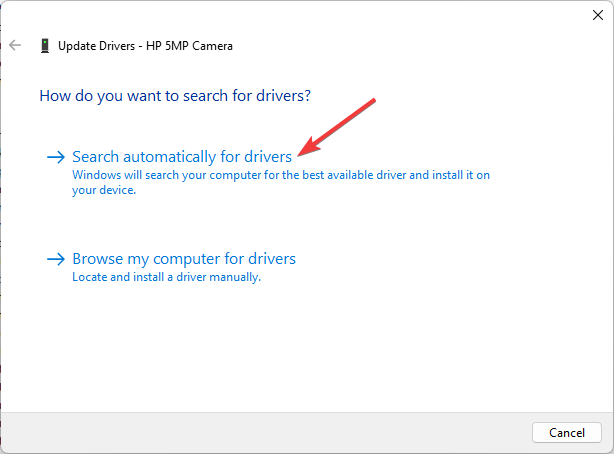The image size is (614, 454).
Task: Choose Browse my computer for drivers
Action: point(184,259)
